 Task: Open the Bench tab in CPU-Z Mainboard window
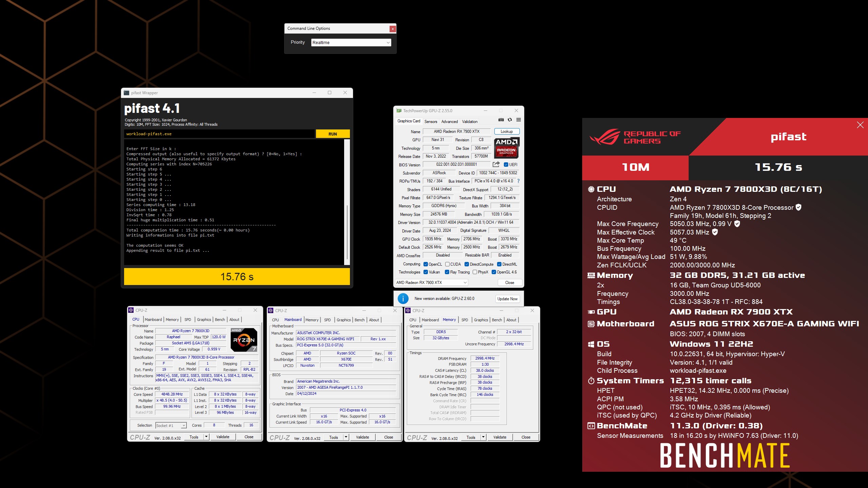[x=359, y=320]
